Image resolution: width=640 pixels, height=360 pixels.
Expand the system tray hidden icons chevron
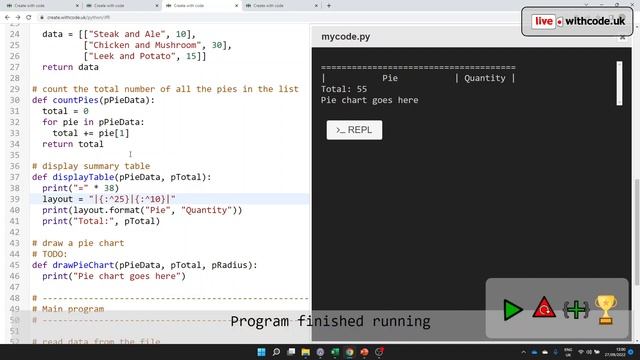[524, 352]
